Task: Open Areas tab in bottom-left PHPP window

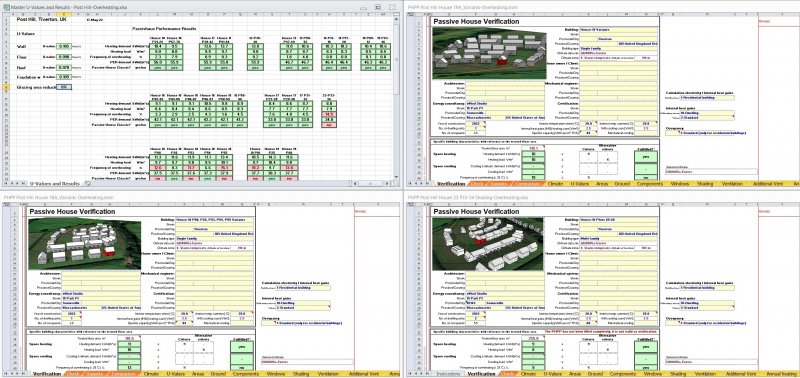Action: pos(198,373)
